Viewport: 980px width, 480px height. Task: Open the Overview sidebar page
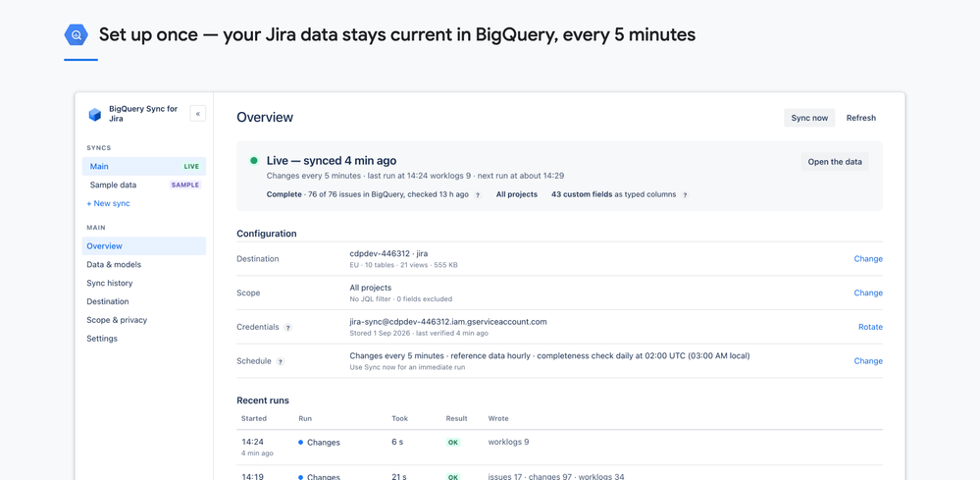144,246
